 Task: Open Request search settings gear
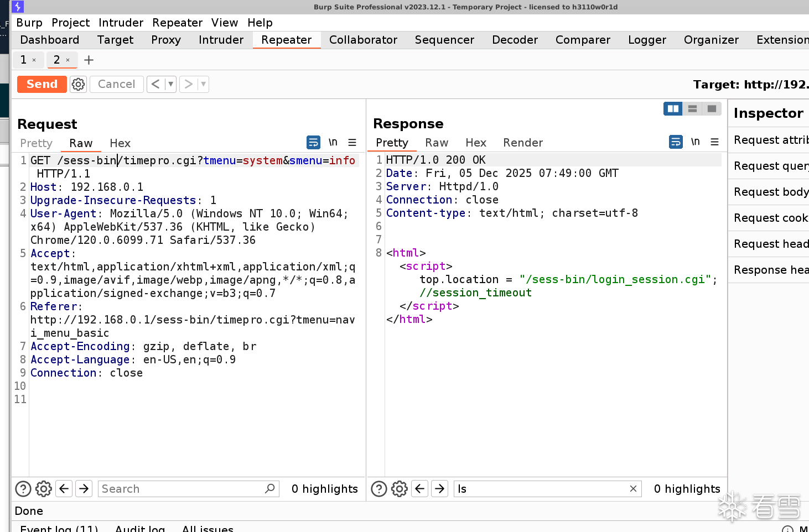(44, 489)
